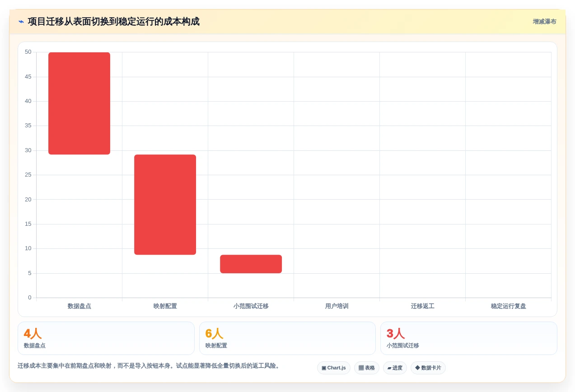575x392 pixels.
Task: Click the summary sentence starting 迁移成本主要集中
Action: point(150,366)
